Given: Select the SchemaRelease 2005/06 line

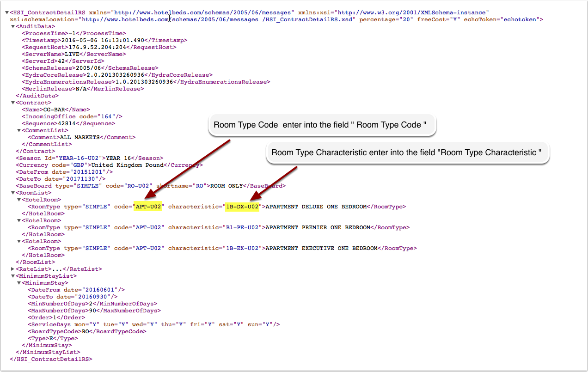Looking at the screenshot, I should pyautogui.click(x=90, y=68).
